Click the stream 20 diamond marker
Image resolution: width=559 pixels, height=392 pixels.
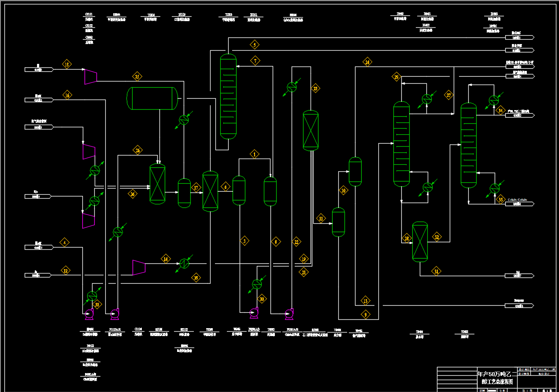(262, 299)
